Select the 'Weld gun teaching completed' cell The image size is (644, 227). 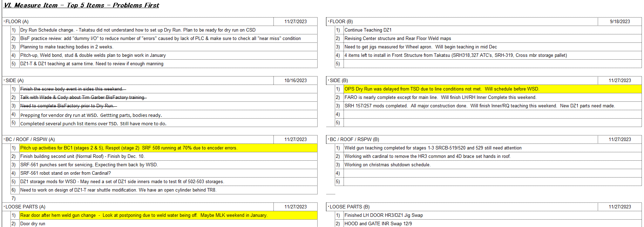pos(433,148)
